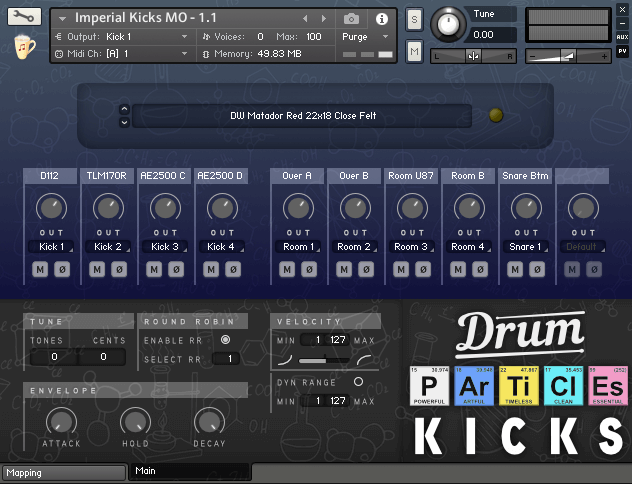This screenshot has width=632, height=484.
Task: Open the instrument header triangle menu
Action: coord(62,19)
